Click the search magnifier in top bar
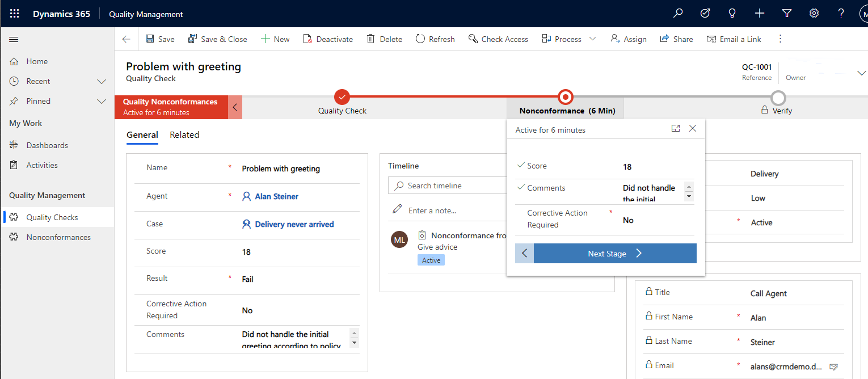868x379 pixels. pyautogui.click(x=678, y=14)
